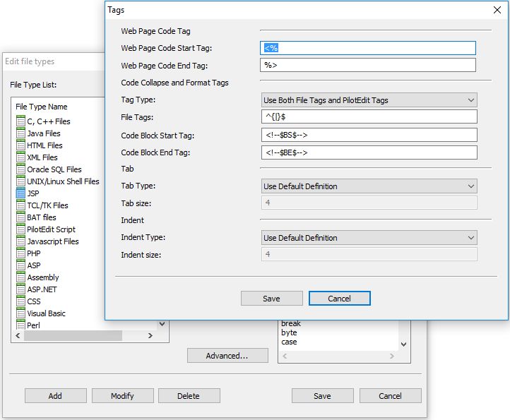
Task: Open Advanced settings in Edit file types
Action: click(227, 356)
